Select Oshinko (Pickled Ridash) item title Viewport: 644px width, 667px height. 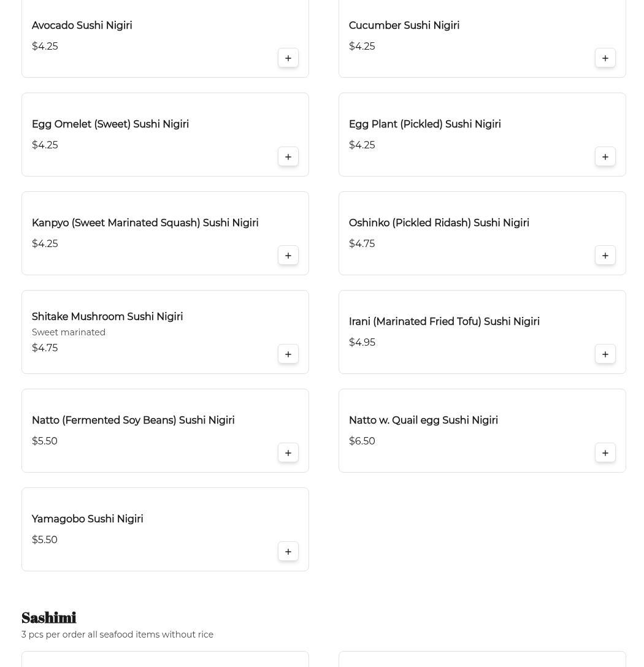tap(439, 223)
